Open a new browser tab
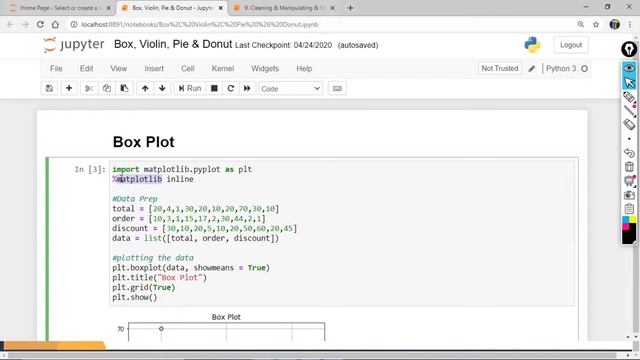This screenshot has height=360, width=640. (350, 8)
